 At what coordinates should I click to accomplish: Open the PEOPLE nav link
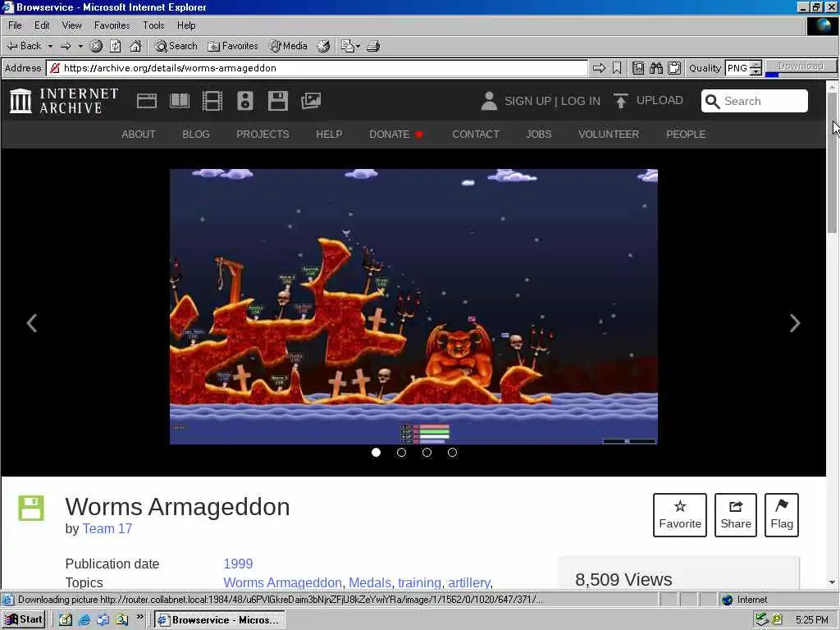(x=686, y=134)
